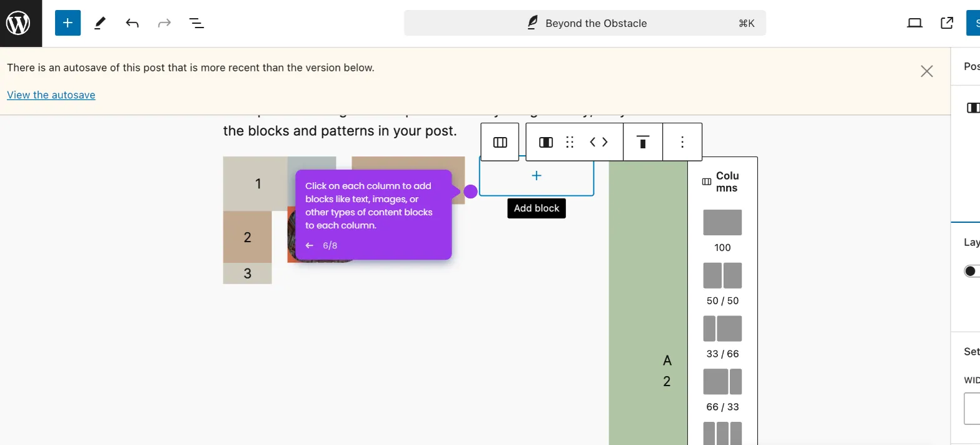Open the block inserter plus button
The width and height of the screenshot is (980, 445).
pyautogui.click(x=68, y=23)
